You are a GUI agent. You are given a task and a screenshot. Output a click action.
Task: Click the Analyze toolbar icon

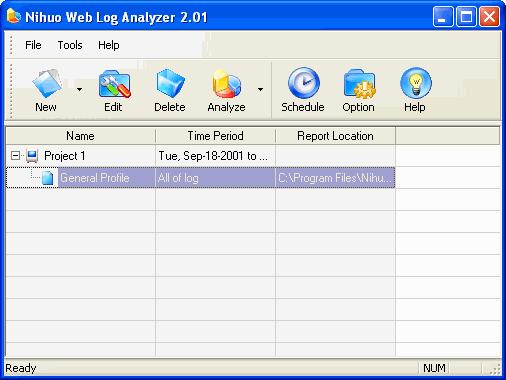point(227,83)
